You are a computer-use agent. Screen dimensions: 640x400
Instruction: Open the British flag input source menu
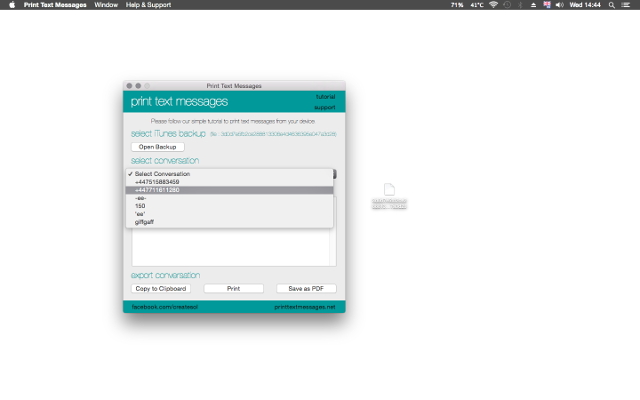pos(547,5)
